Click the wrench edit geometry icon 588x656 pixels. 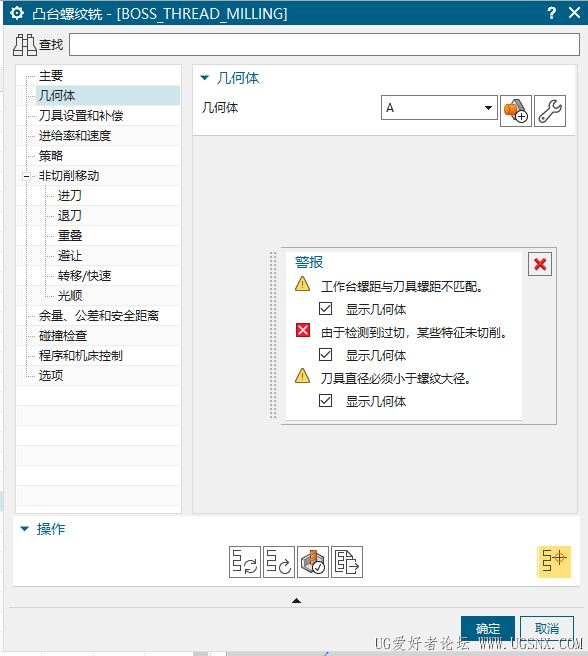[x=550, y=111]
